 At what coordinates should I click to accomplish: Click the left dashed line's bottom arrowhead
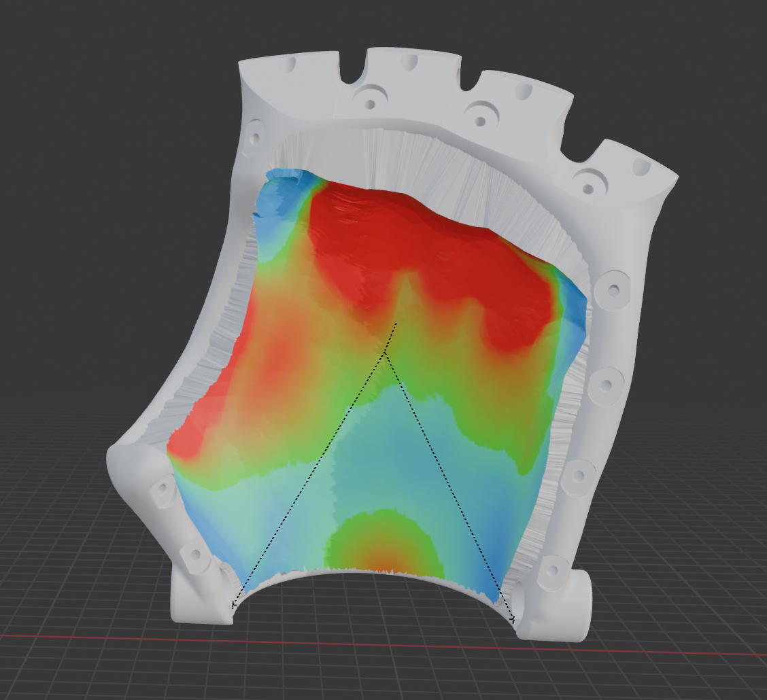tap(234, 603)
